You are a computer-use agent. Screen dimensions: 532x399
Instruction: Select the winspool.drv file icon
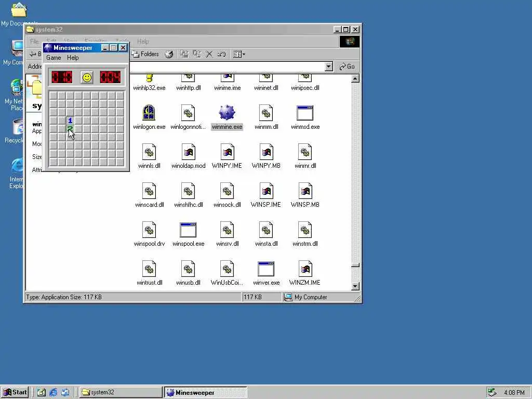pos(149,230)
